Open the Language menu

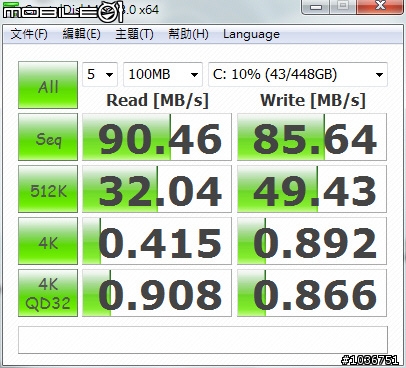pos(251,34)
